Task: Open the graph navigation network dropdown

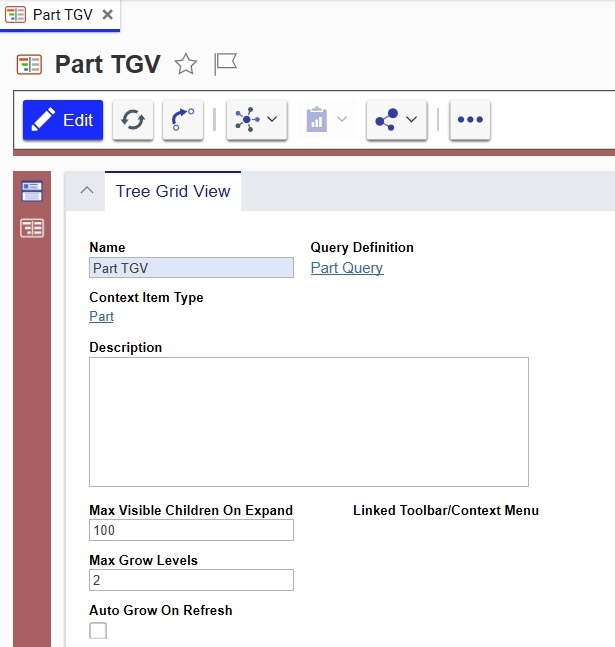Action: coord(257,120)
